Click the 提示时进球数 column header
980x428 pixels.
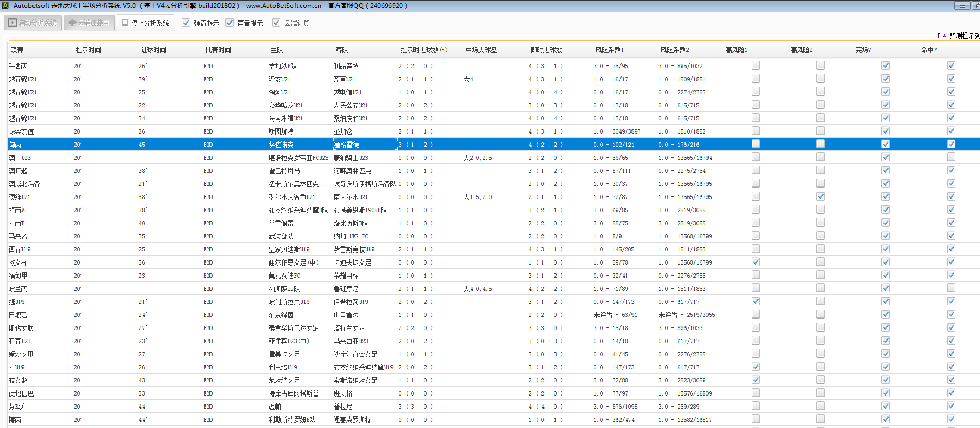pyautogui.click(x=423, y=50)
